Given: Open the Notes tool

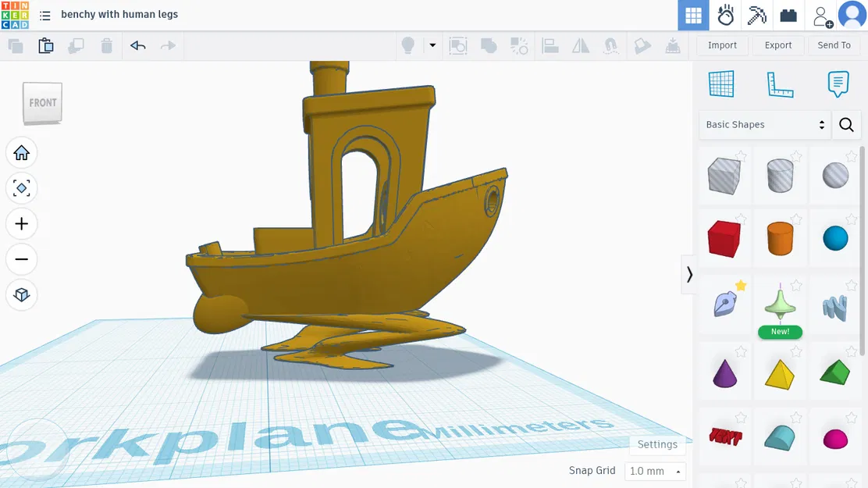Looking at the screenshot, I should (x=838, y=84).
